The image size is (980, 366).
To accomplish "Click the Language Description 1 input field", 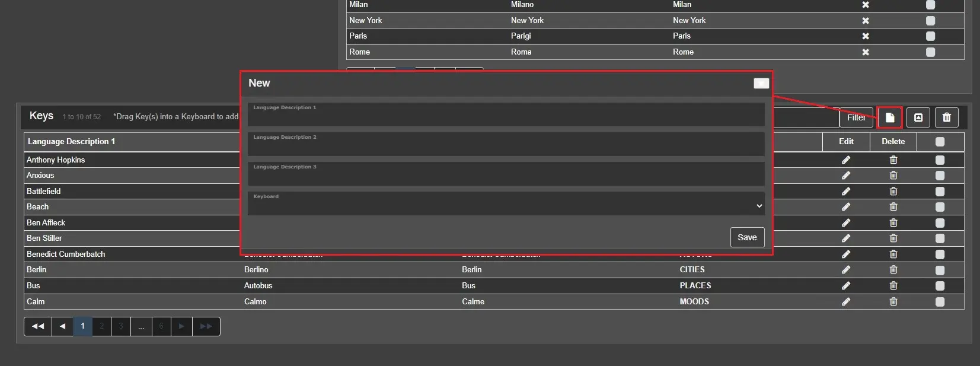I will 506,116.
